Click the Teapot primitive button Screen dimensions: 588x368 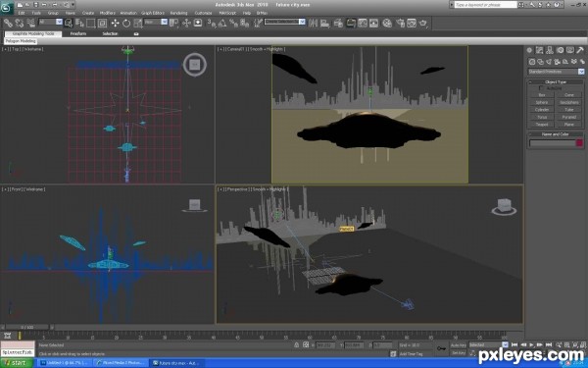pos(542,125)
